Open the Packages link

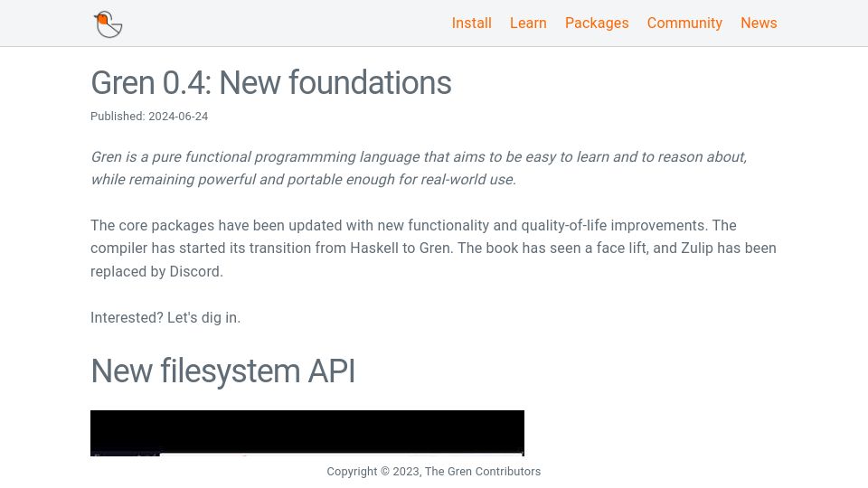596,23
